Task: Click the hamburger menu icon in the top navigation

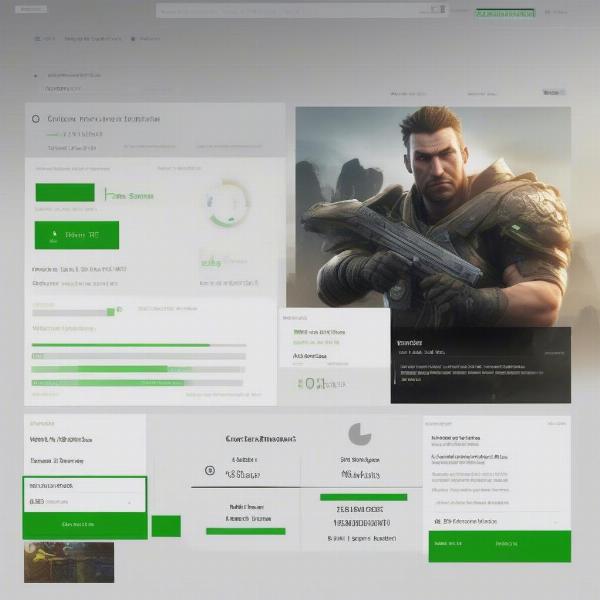Action: coord(38,39)
